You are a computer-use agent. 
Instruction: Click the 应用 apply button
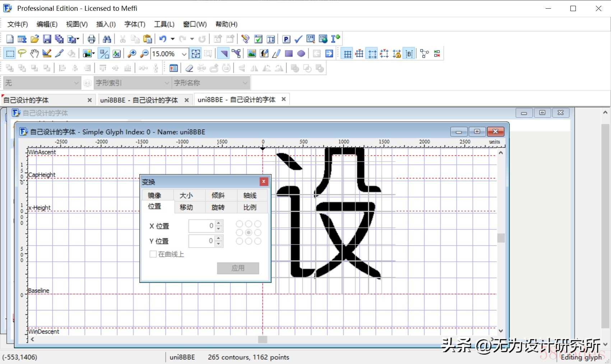pos(238,268)
